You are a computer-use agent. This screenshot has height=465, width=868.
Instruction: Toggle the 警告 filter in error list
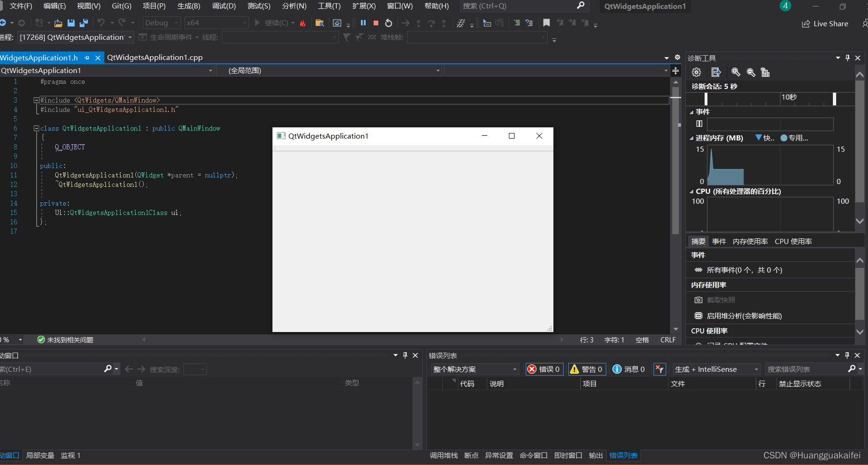point(587,369)
